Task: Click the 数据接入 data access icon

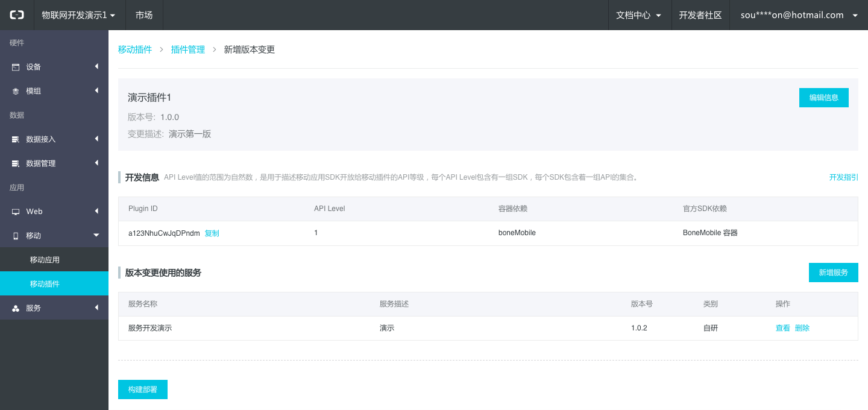Action: click(x=16, y=139)
